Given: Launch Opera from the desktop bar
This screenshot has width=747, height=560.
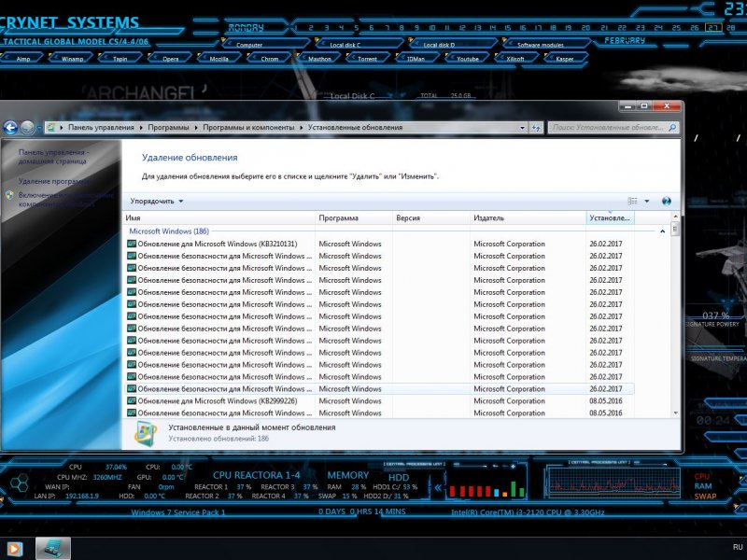Looking at the screenshot, I should coord(171,59).
